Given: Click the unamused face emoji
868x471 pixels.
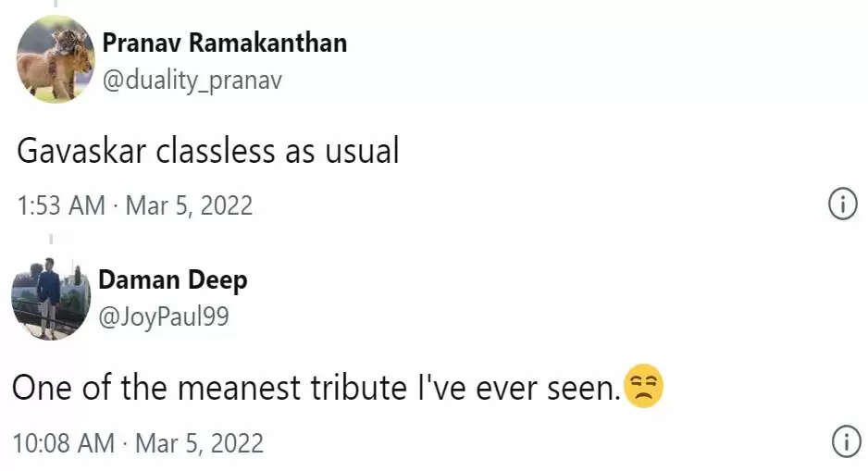Looking at the screenshot, I should click(645, 388).
